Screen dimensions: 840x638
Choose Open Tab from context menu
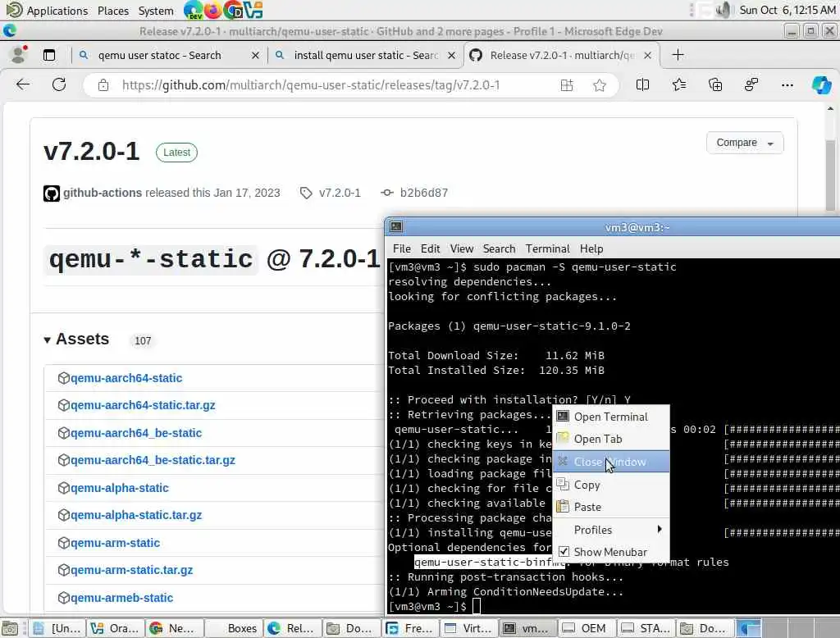click(x=611, y=439)
